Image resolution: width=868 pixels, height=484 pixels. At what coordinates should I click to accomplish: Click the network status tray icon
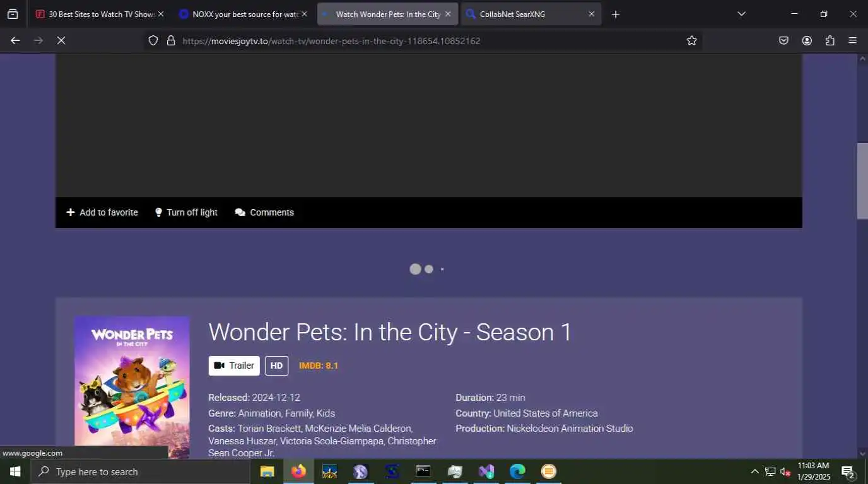tap(770, 471)
